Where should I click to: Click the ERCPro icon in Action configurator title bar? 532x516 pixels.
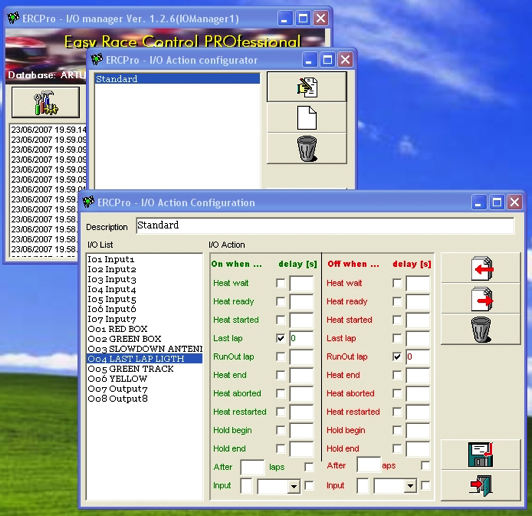(x=97, y=60)
